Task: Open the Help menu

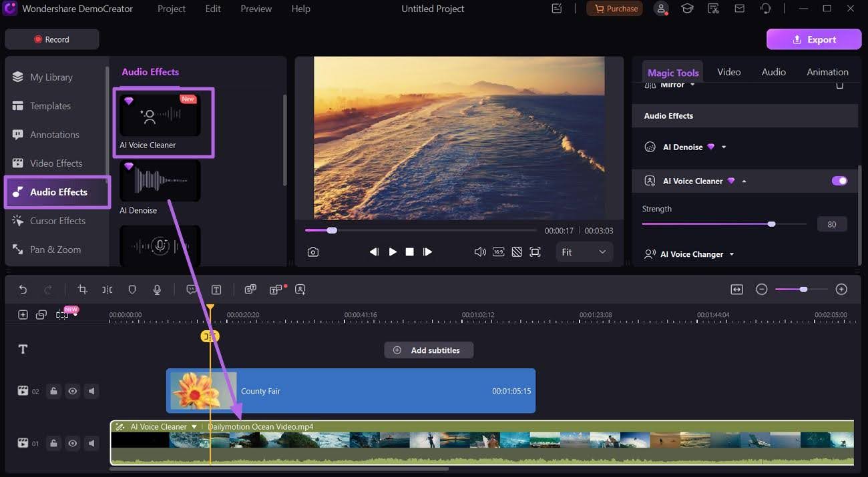Action: [x=301, y=9]
